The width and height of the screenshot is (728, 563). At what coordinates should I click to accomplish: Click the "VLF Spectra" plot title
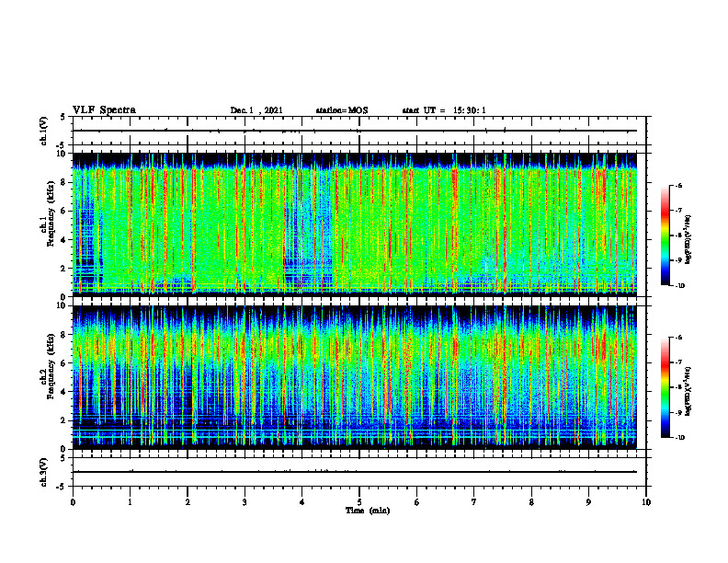[104, 109]
